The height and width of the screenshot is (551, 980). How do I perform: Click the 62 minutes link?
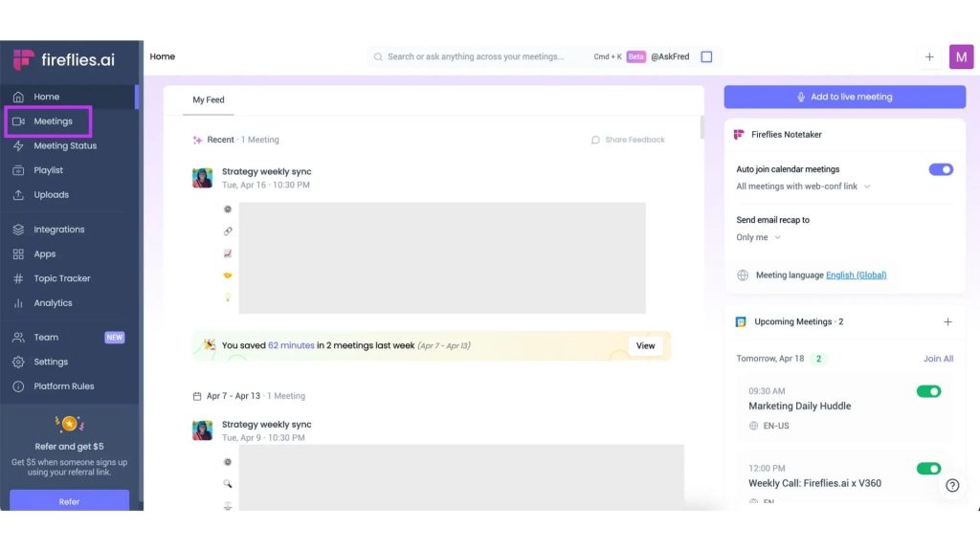tap(291, 345)
